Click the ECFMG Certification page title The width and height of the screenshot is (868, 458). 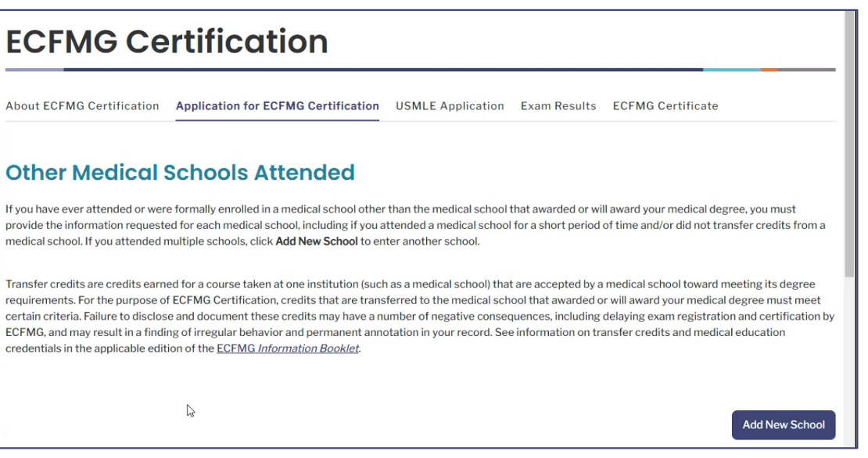pos(167,41)
